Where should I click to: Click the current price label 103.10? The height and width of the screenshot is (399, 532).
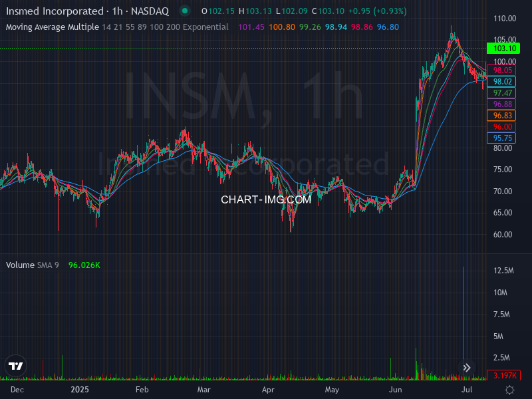(x=503, y=48)
